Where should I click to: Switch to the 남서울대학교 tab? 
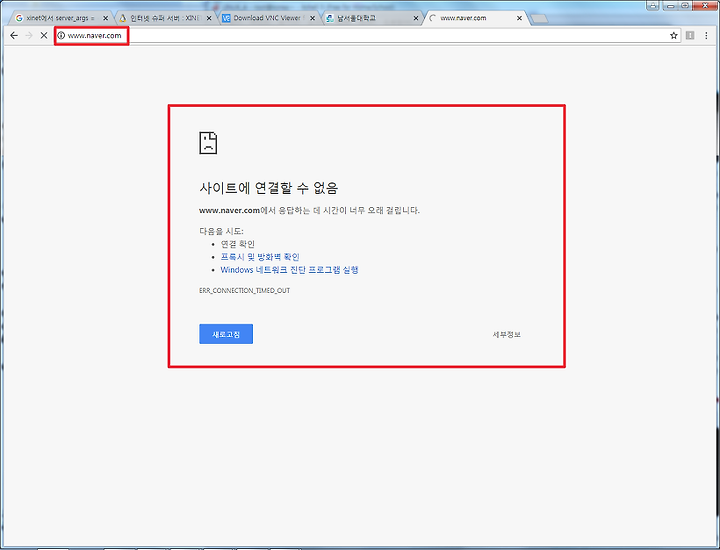[371, 18]
